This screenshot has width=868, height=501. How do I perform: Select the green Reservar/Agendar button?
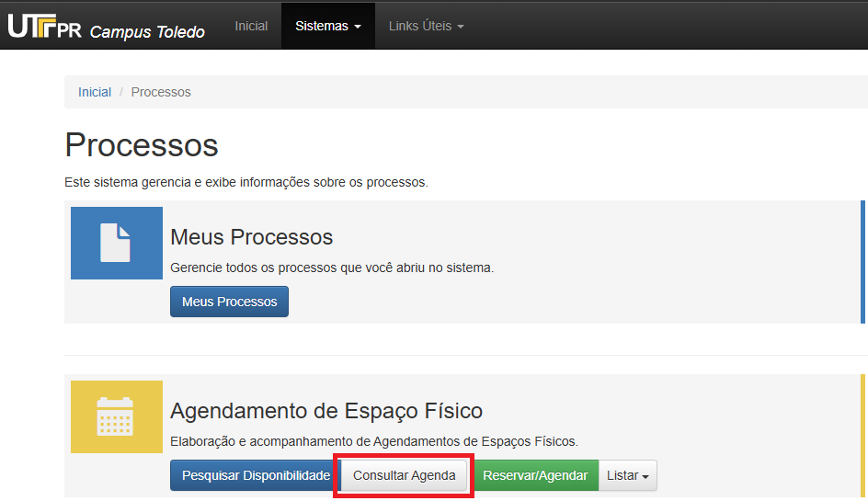pyautogui.click(x=535, y=475)
